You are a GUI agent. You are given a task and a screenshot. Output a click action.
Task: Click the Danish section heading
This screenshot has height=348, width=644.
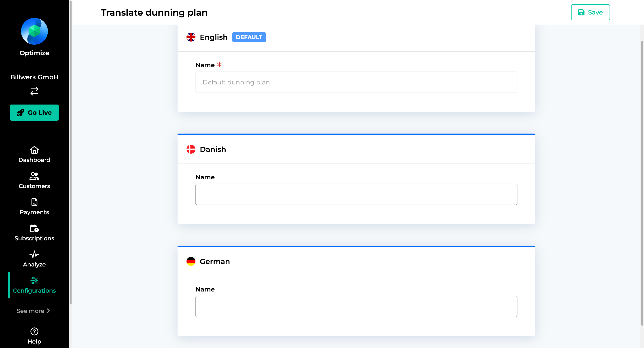pyautogui.click(x=213, y=149)
